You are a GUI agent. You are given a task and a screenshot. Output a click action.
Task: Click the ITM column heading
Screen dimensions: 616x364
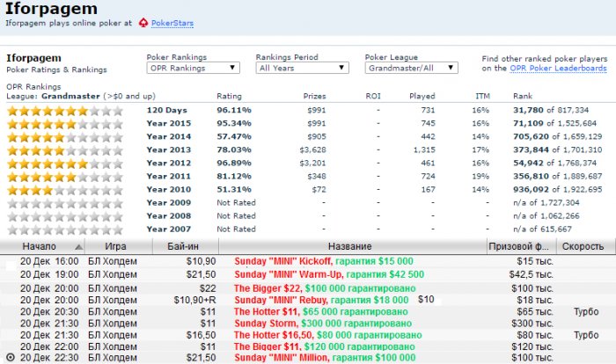tap(483, 96)
